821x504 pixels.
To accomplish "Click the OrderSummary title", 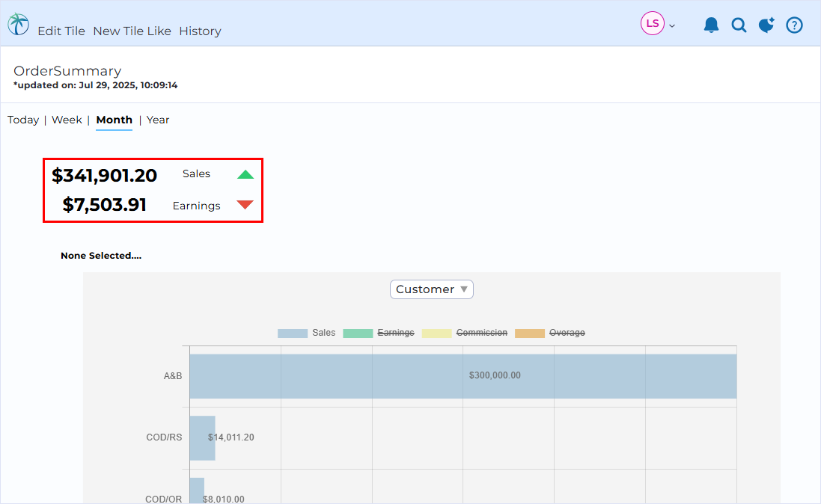I will (x=67, y=70).
